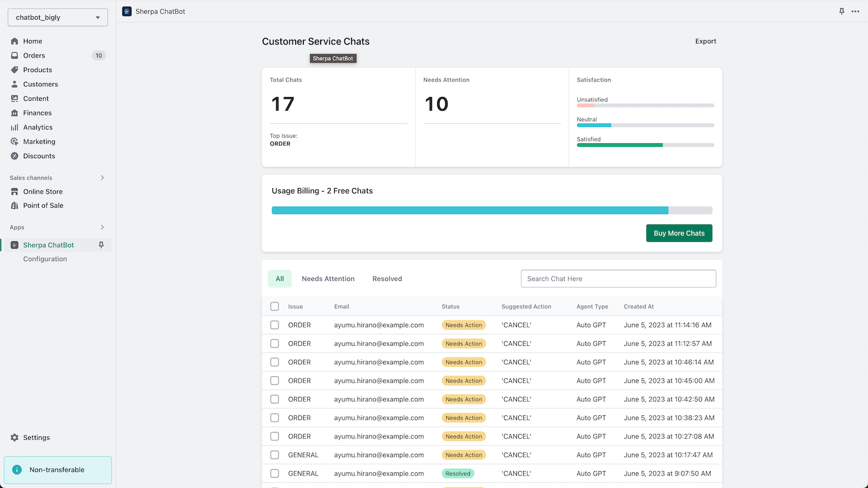Check the GENERAL row created at 10:17:47 AM

click(x=275, y=455)
